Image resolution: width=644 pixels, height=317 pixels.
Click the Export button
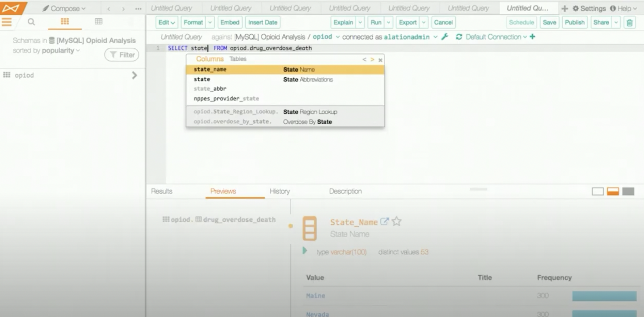point(408,23)
